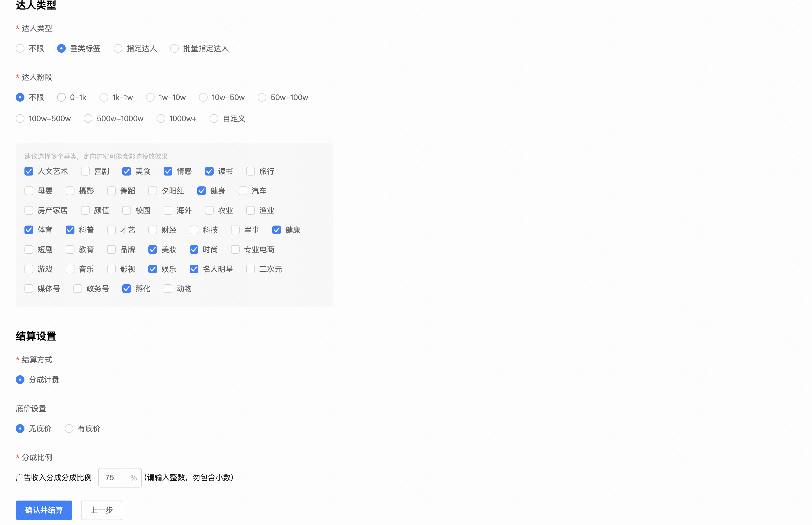Select the 1000w+ fan range
The image size is (812, 525).
click(x=161, y=119)
